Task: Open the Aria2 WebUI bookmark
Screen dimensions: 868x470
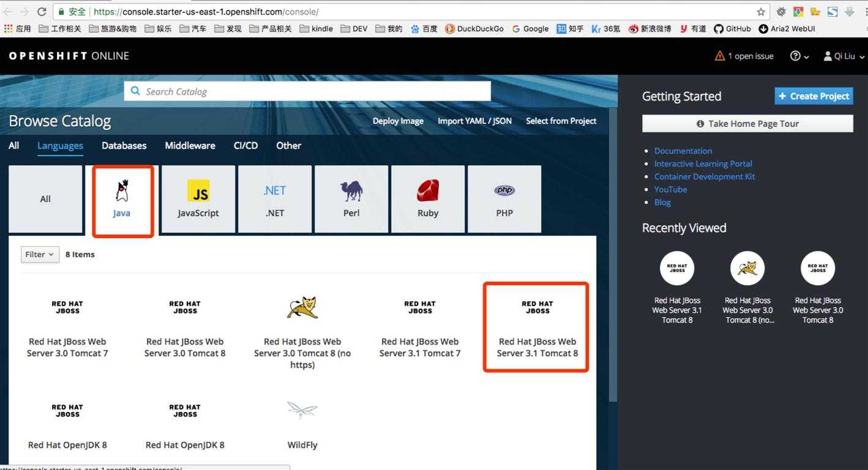Action: pos(787,29)
